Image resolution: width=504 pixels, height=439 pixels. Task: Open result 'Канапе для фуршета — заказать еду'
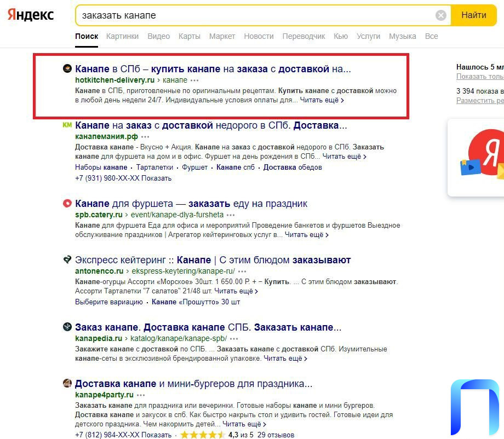[x=191, y=204]
